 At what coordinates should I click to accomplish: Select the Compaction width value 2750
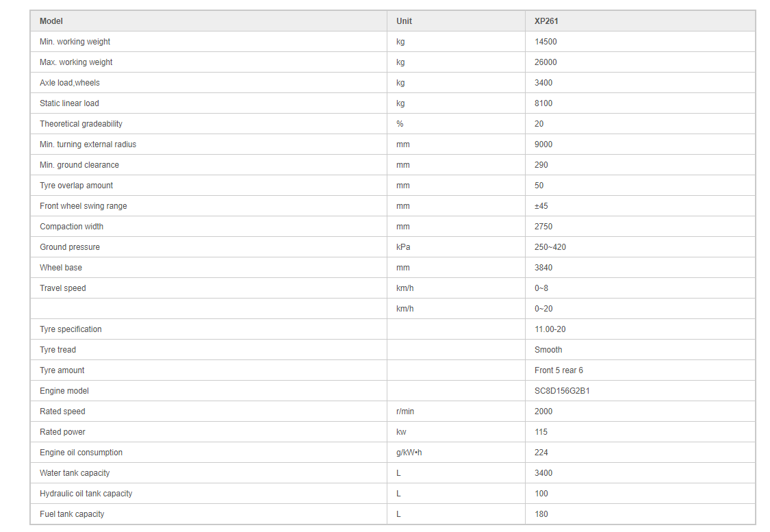coord(543,227)
